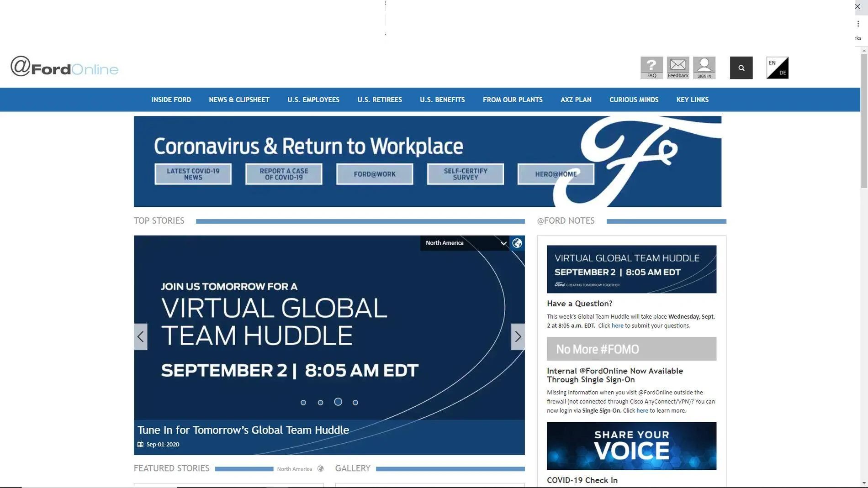Image resolution: width=868 pixels, height=488 pixels.
Task: Open U.S. Employees menu
Action: 313,100
